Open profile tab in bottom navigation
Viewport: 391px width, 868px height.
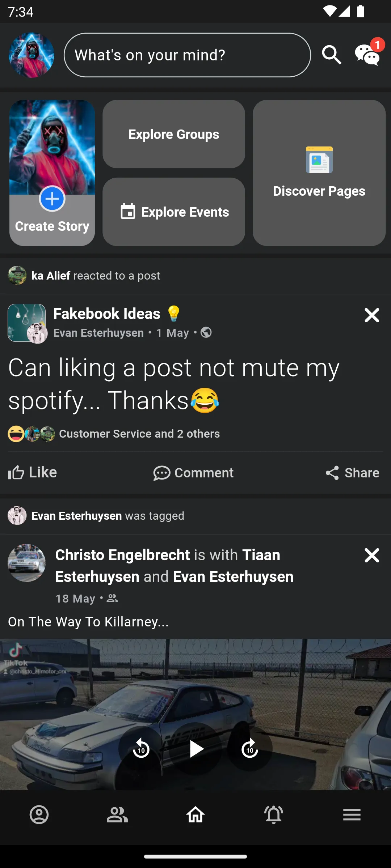coord(39,815)
